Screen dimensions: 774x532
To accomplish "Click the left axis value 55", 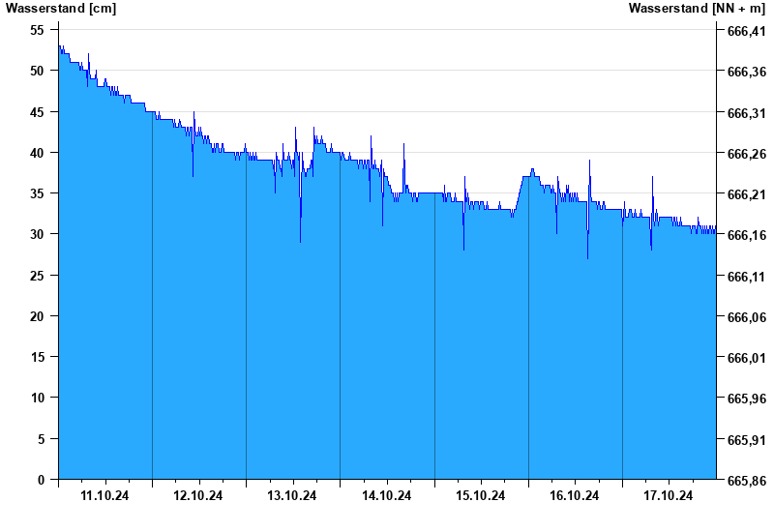I will [x=37, y=31].
